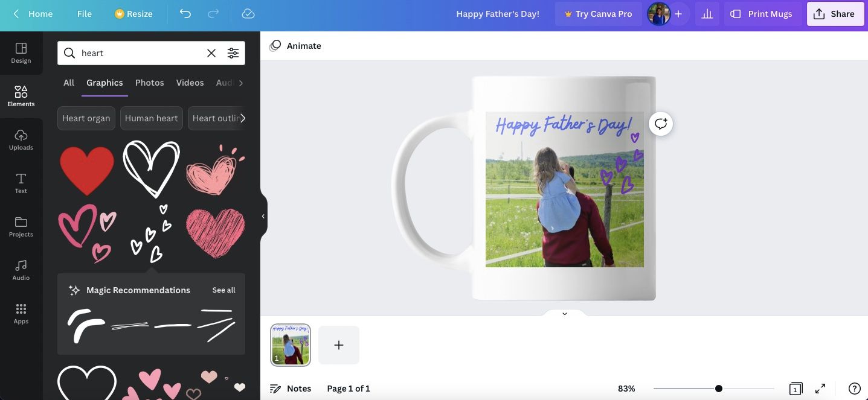Click the magnifier search icon
The width and height of the screenshot is (868, 400).
pos(69,53)
